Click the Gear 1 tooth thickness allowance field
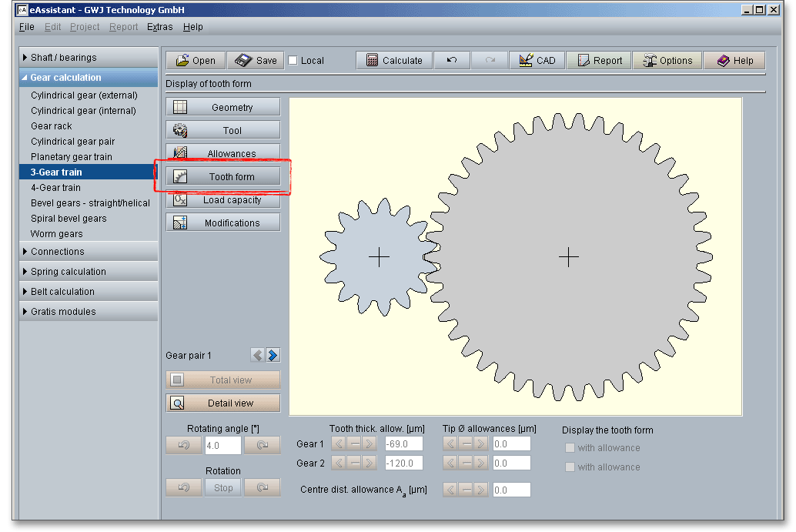Image resolution: width=796 pixels, height=532 pixels. tap(403, 444)
